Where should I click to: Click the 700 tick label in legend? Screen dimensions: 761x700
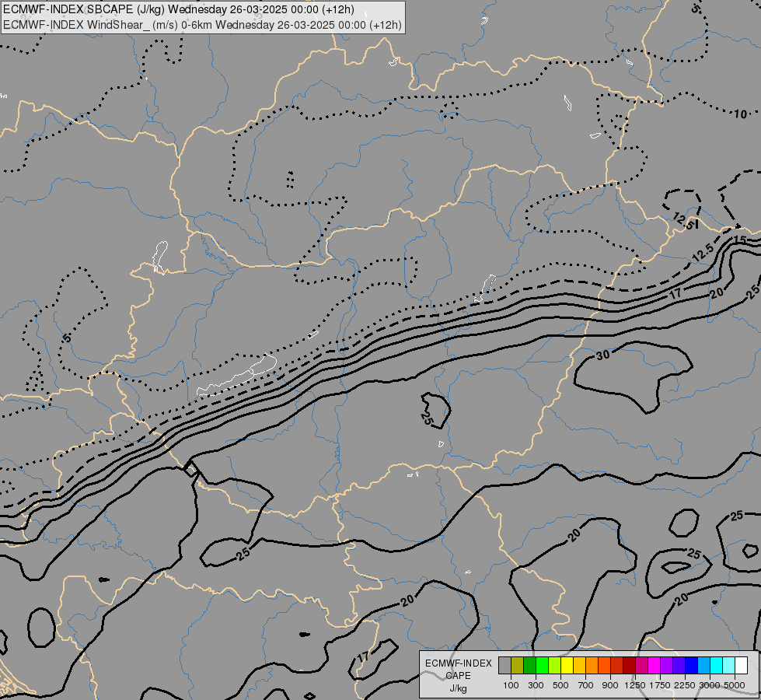(586, 685)
